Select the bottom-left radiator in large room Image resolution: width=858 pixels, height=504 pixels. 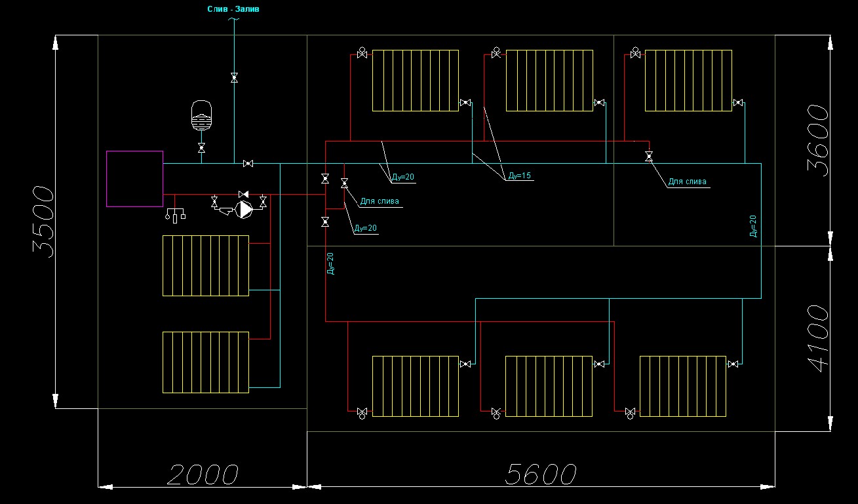(416, 386)
